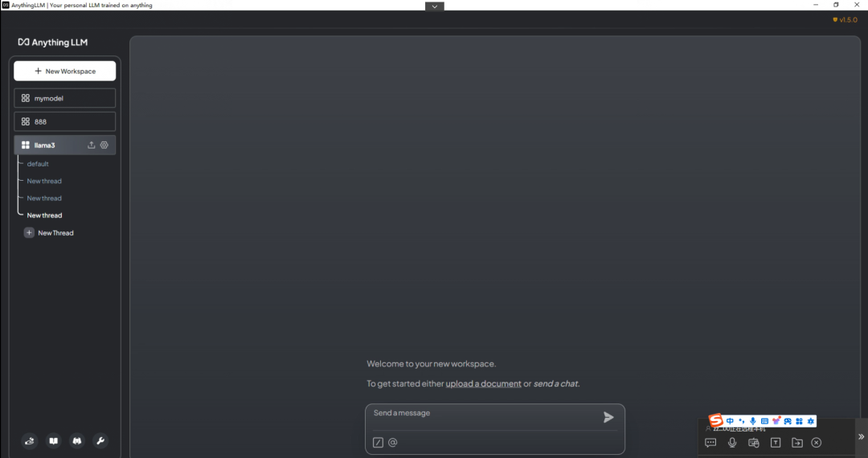Click the send message arrow icon

point(608,417)
